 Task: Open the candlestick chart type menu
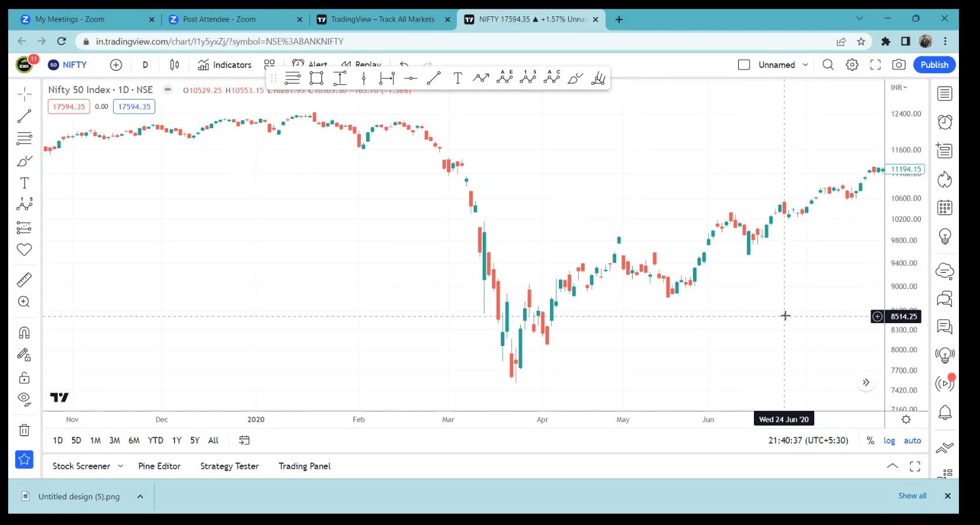click(175, 65)
